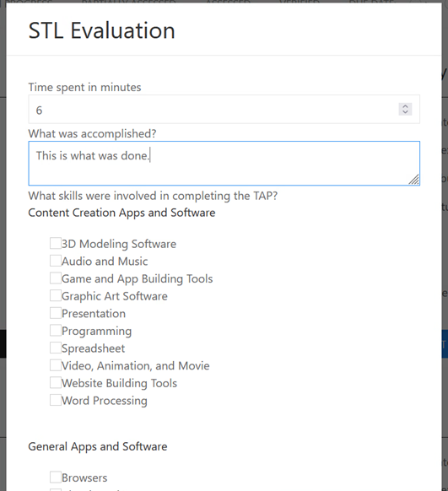Click the Programming label text

click(96, 331)
